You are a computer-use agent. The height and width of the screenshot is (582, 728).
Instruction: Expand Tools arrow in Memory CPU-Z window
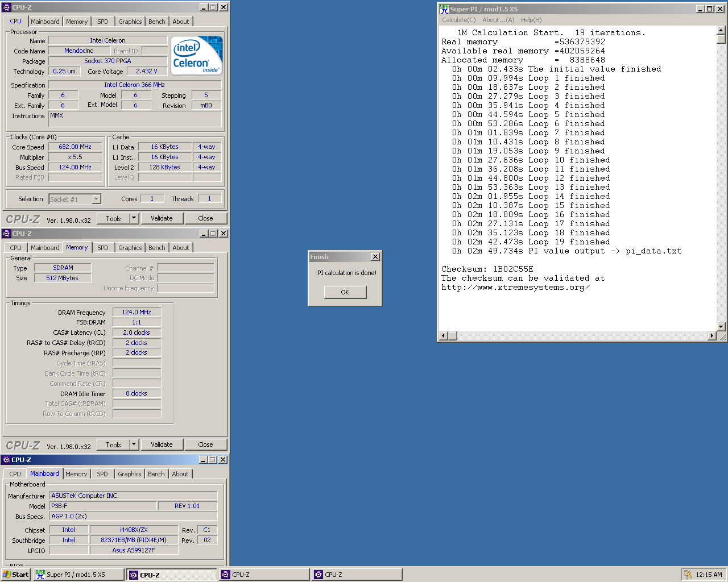click(x=134, y=444)
